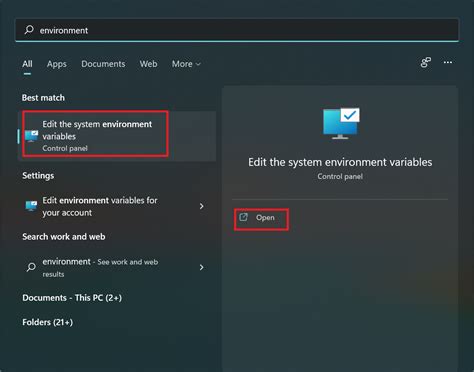This screenshot has width=474, height=372.
Task: Click icon beside 'Edit environment variables for your account'
Action: pos(31,206)
